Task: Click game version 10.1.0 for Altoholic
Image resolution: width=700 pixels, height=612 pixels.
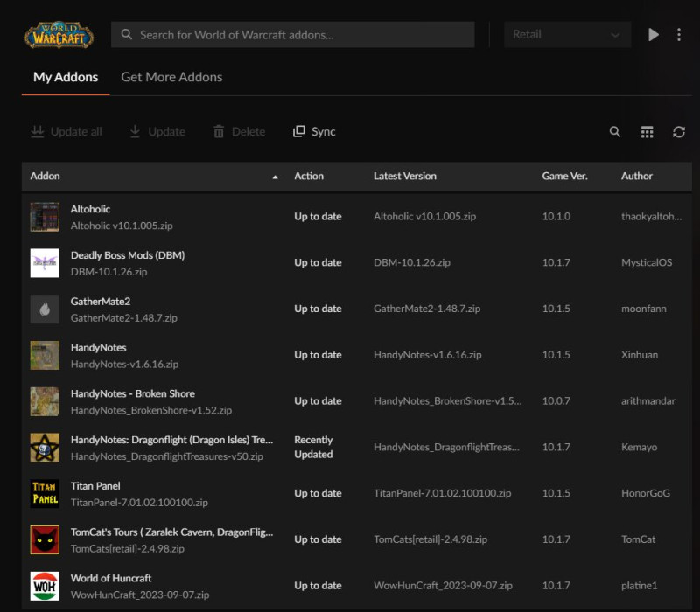Action: pos(556,216)
